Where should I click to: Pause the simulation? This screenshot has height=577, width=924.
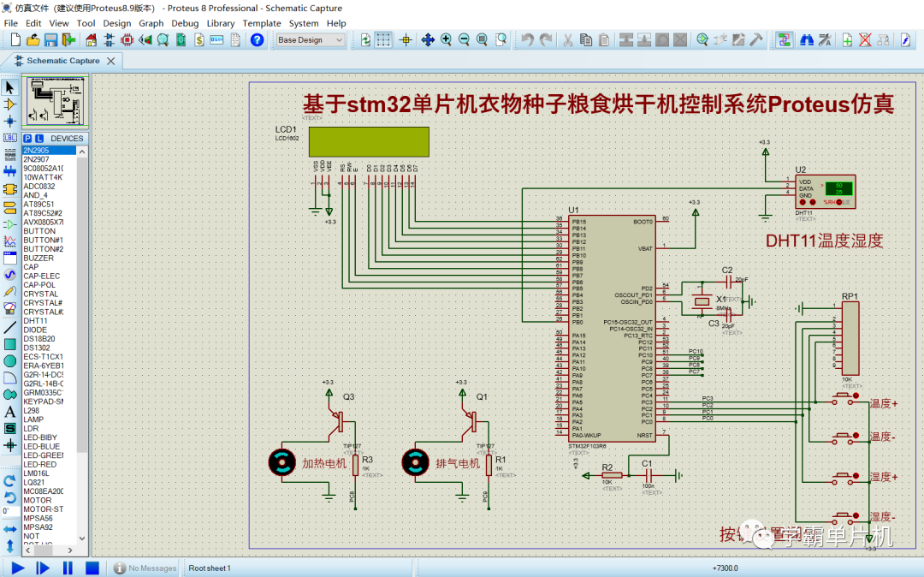68,568
